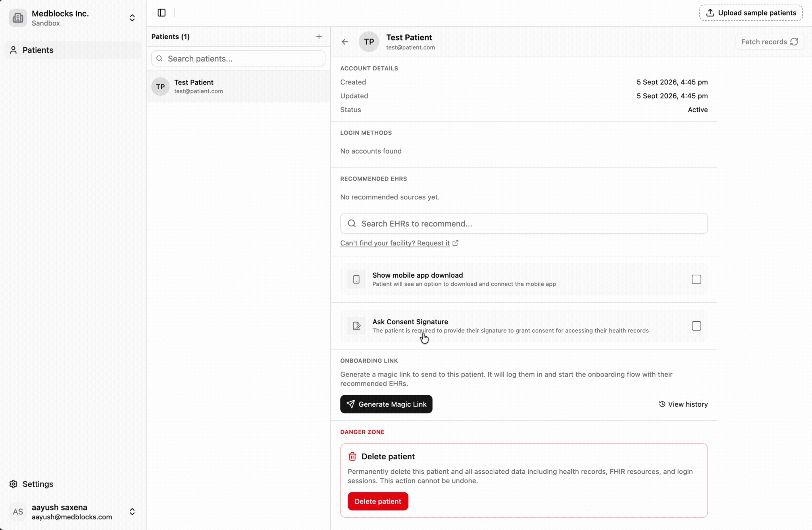Click the trash icon in Danger Zone

352,457
